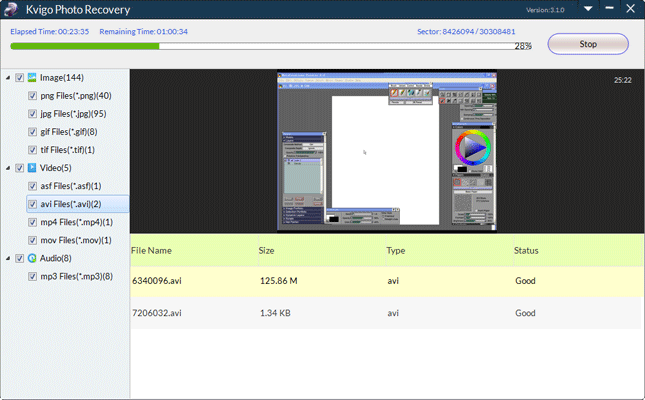
Task: Select the Image(144) category label
Action: 62,78
